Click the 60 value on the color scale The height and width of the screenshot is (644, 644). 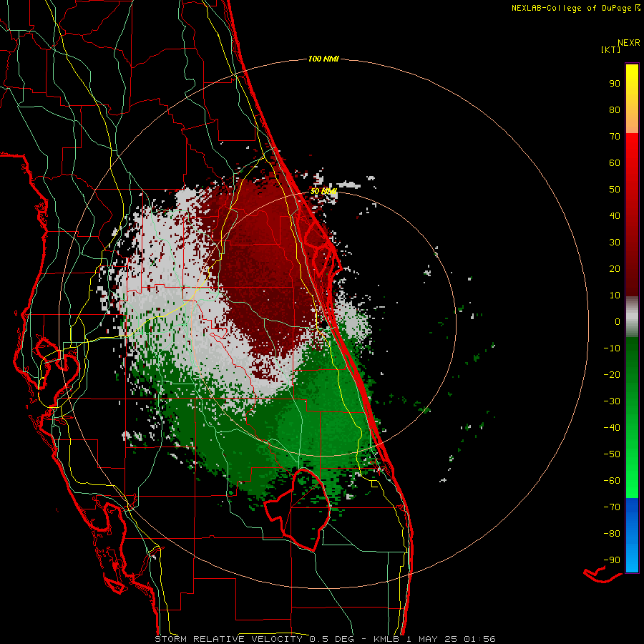[615, 162]
